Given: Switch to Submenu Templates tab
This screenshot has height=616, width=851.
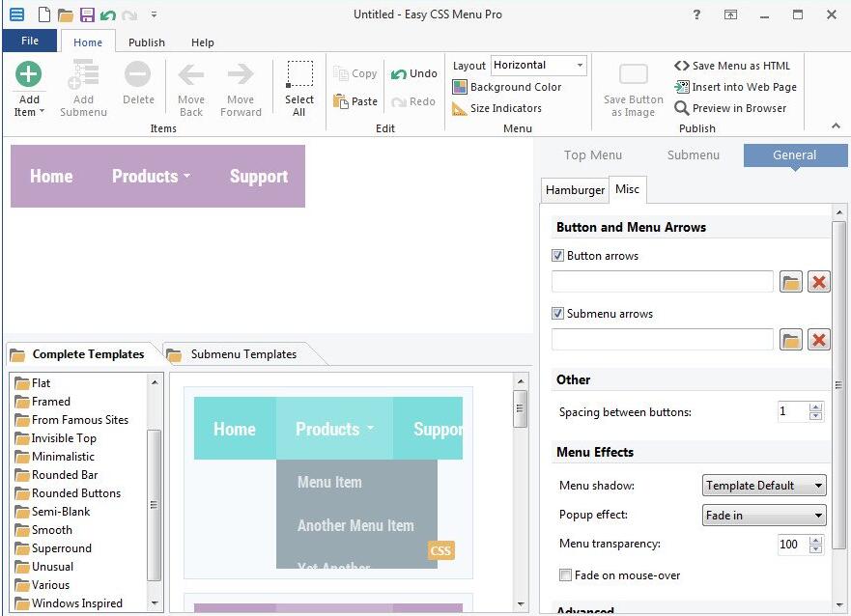Looking at the screenshot, I should click(x=243, y=354).
